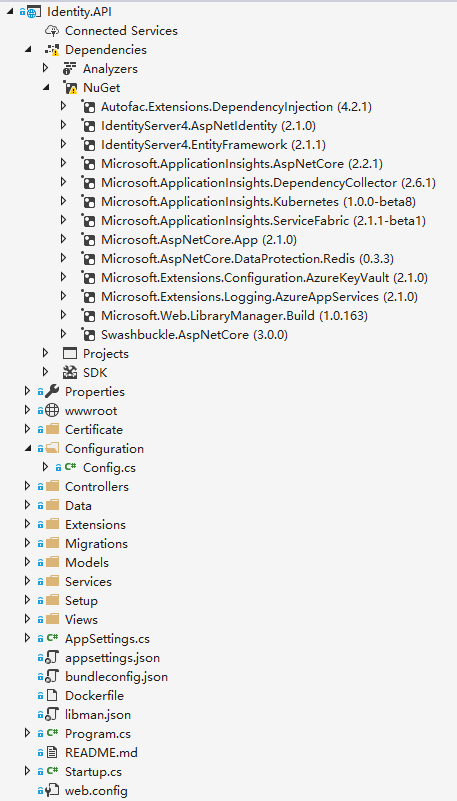This screenshot has height=801, width=457.
Task: Select Microsoft.Extensions.Logging.AzureAppServices (2.1.0)
Action: (x=259, y=297)
